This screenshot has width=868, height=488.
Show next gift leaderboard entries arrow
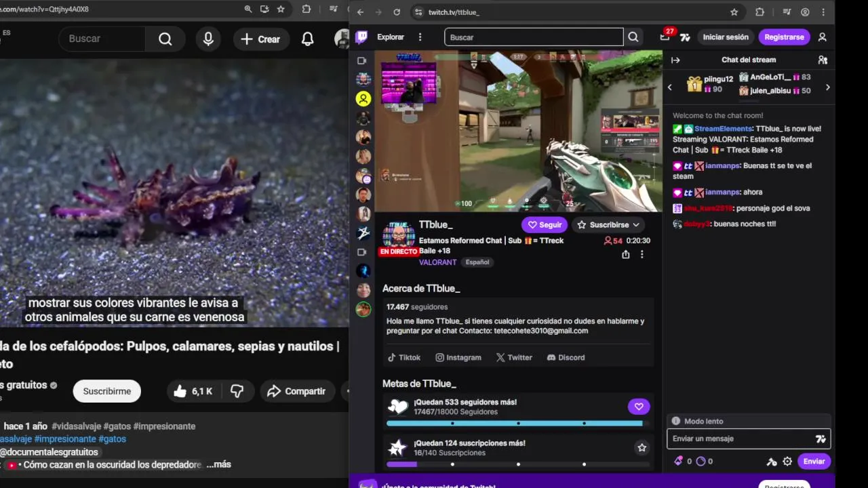point(827,87)
